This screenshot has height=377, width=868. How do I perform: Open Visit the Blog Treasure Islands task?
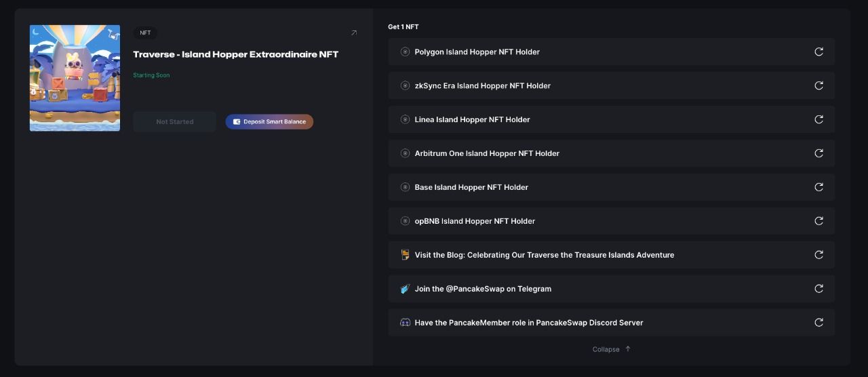click(544, 255)
